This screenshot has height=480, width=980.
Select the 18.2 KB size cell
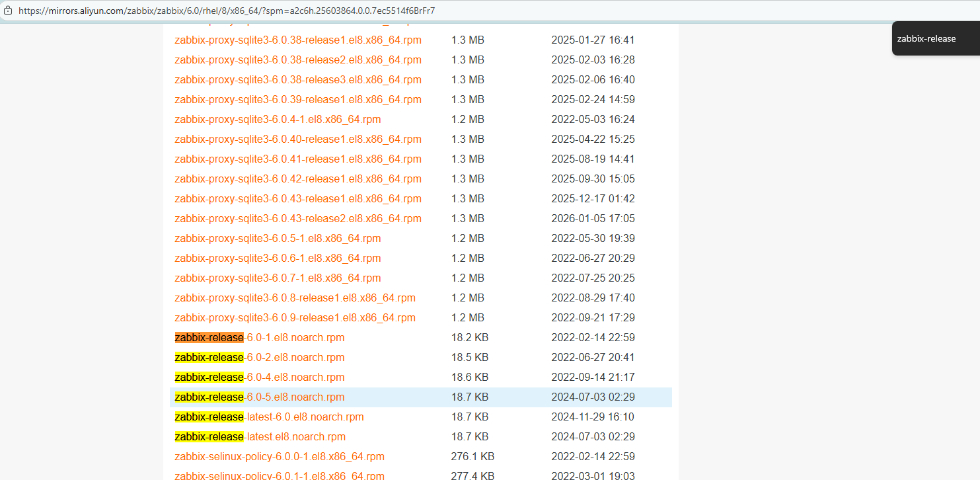470,338
